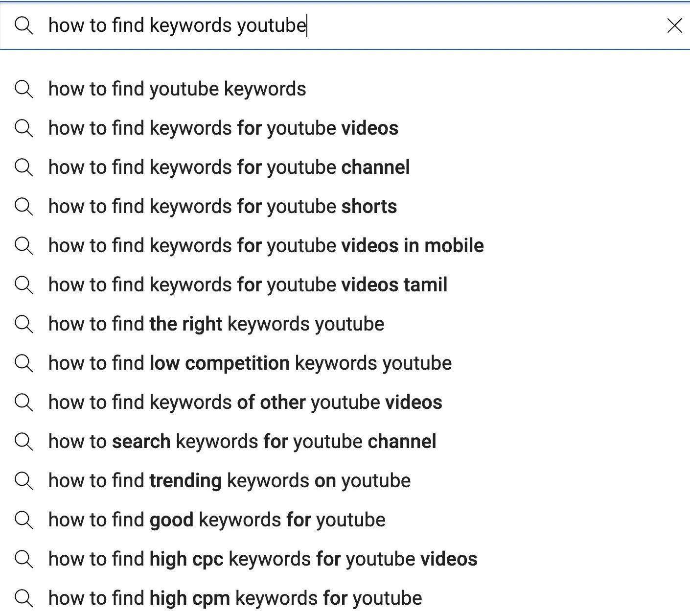This screenshot has height=616, width=690.
Task: Click the magnifier beside 'how to find keywords of other youtube videos'
Action: point(23,403)
